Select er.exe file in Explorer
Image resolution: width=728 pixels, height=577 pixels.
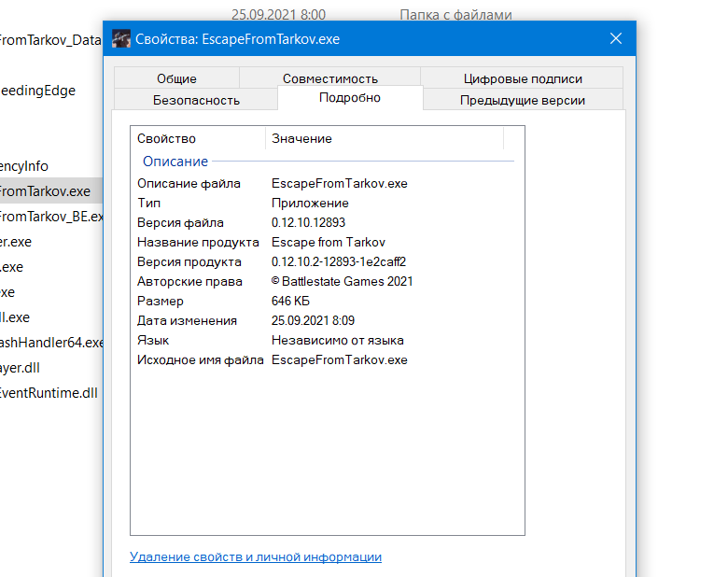point(16,242)
